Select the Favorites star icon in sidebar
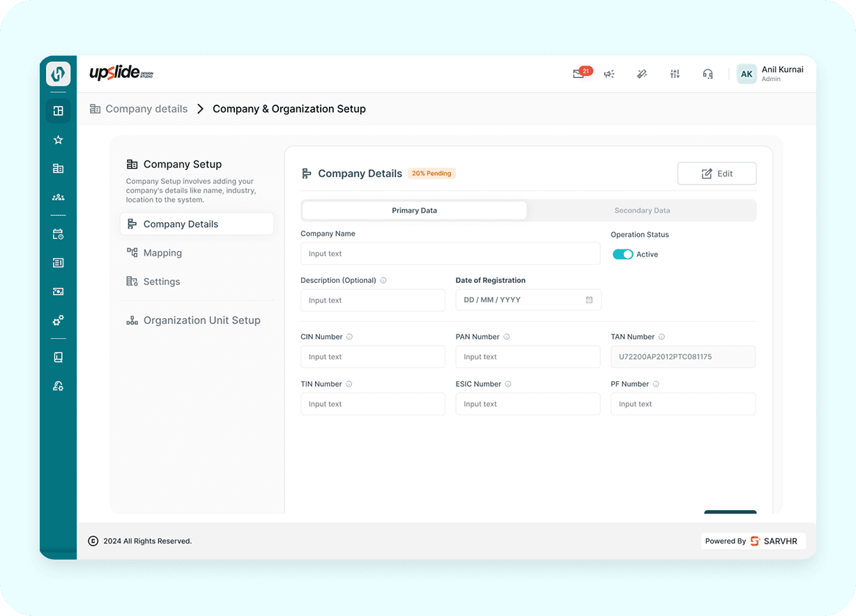 [57, 139]
